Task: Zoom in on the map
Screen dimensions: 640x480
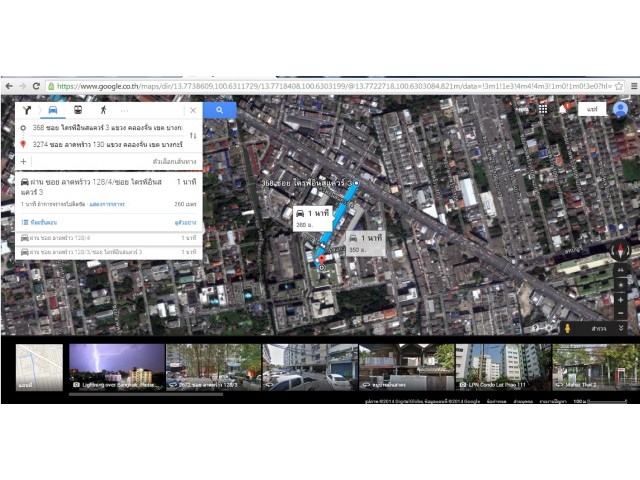Action: tap(620, 300)
